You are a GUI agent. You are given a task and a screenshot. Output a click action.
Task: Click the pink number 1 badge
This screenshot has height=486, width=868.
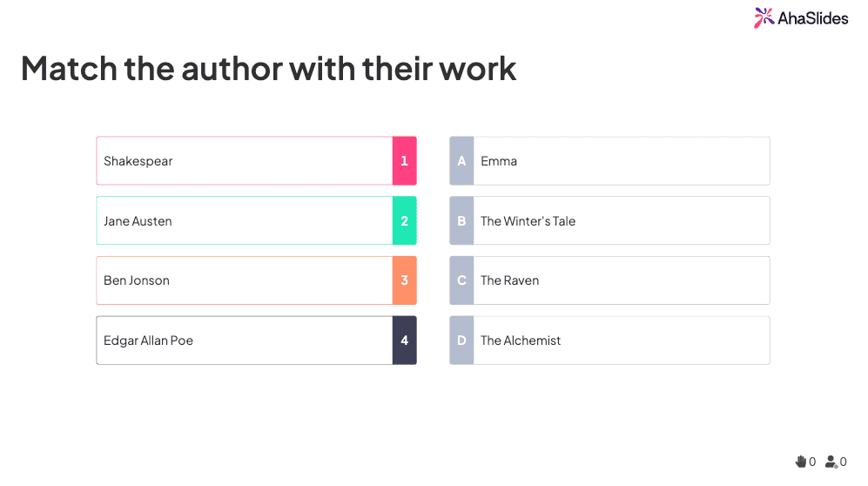(405, 161)
